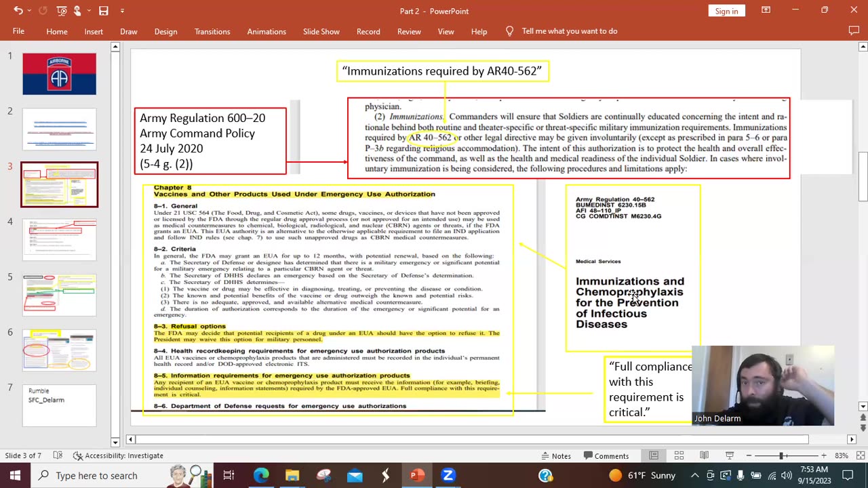Click thumbnail pane scroll up arrow
The height and width of the screenshot is (488, 868).
pyautogui.click(x=115, y=47)
